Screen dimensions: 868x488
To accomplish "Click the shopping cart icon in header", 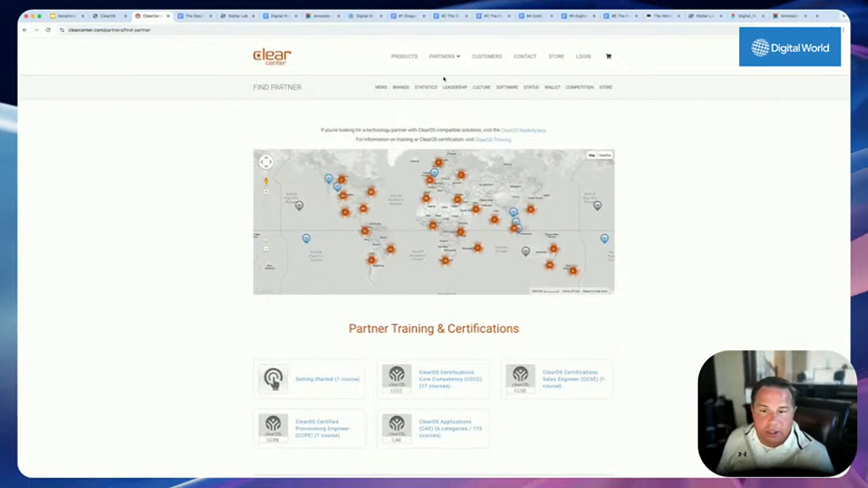I will click(608, 57).
